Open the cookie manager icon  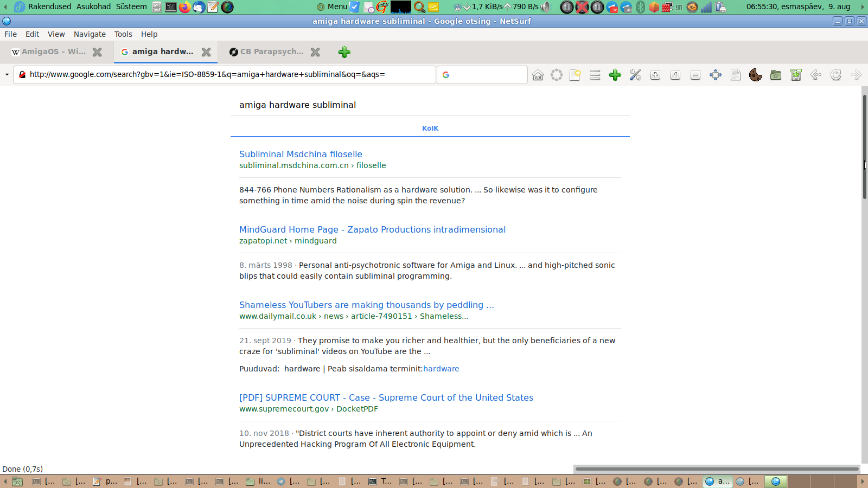click(x=755, y=75)
